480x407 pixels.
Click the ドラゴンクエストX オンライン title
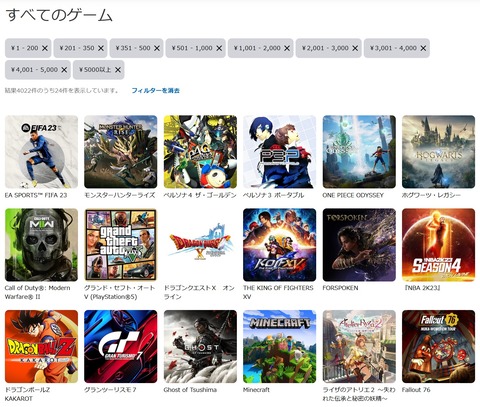[199, 292]
